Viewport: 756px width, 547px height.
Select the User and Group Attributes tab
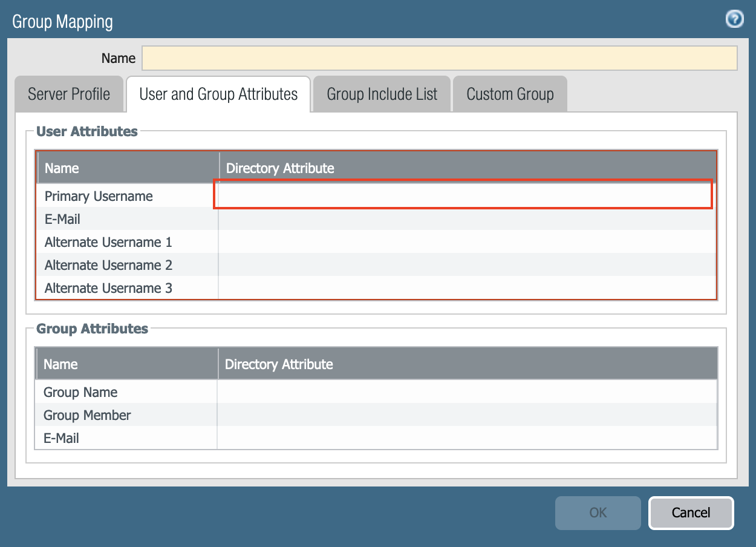tap(218, 94)
